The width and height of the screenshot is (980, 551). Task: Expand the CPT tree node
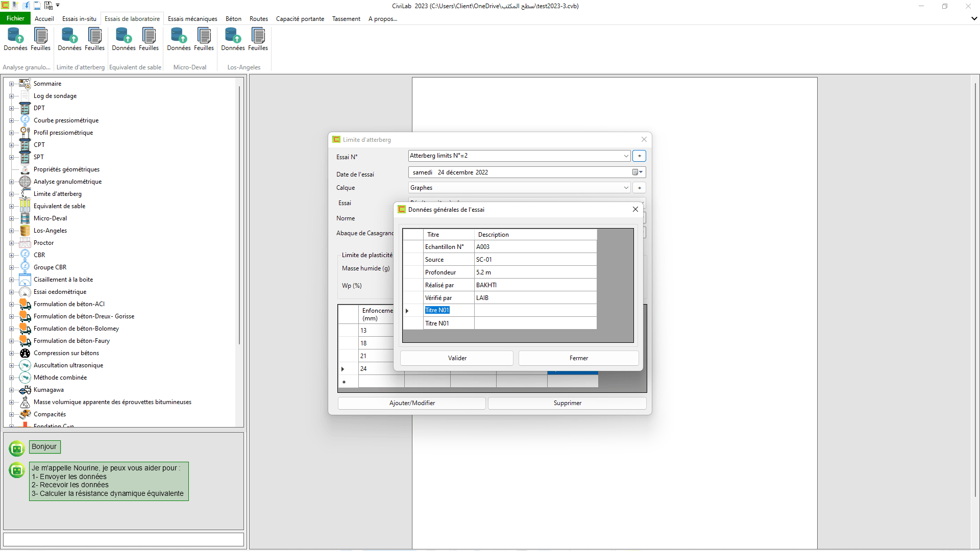(11, 145)
